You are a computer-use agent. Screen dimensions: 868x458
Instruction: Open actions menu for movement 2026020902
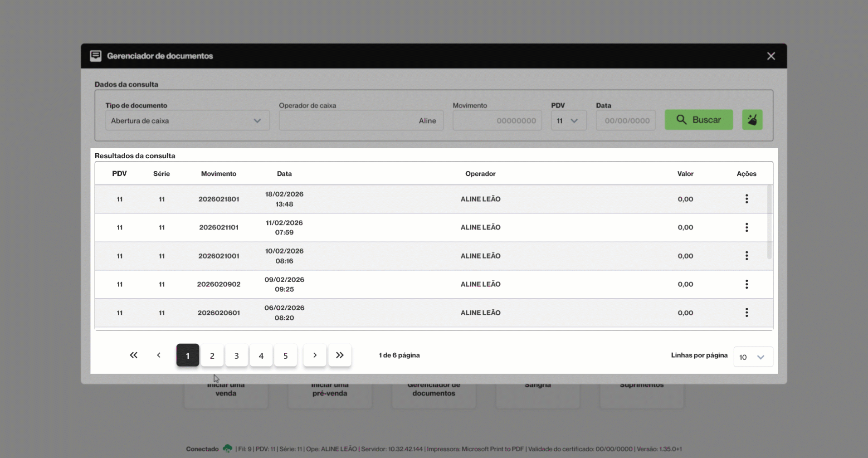pyautogui.click(x=746, y=284)
